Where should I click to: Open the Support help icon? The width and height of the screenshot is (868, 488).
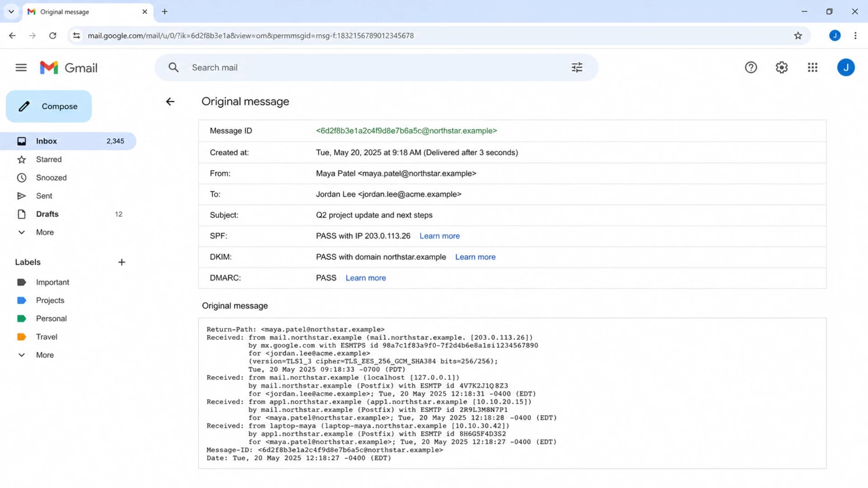click(751, 68)
